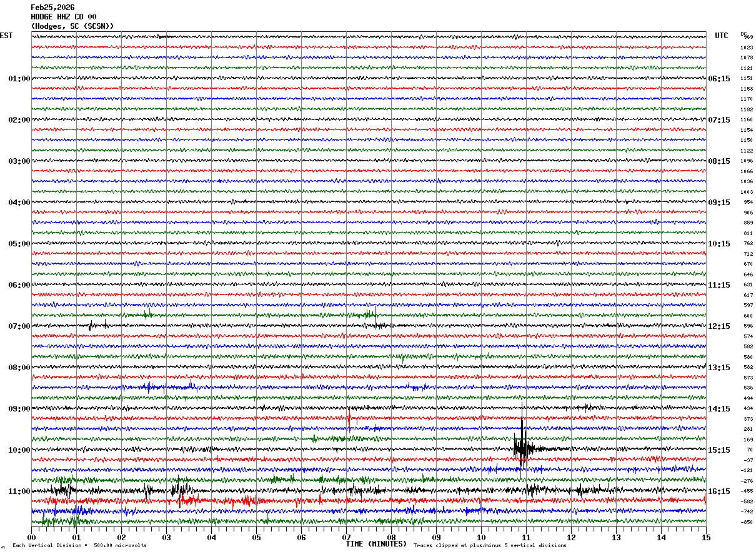Click the DC offset value 600
The width and height of the screenshot is (756, 554).
(x=749, y=316)
